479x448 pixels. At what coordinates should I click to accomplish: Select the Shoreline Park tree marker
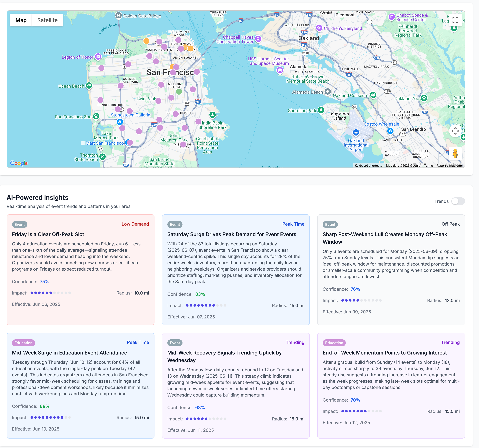[321, 110]
